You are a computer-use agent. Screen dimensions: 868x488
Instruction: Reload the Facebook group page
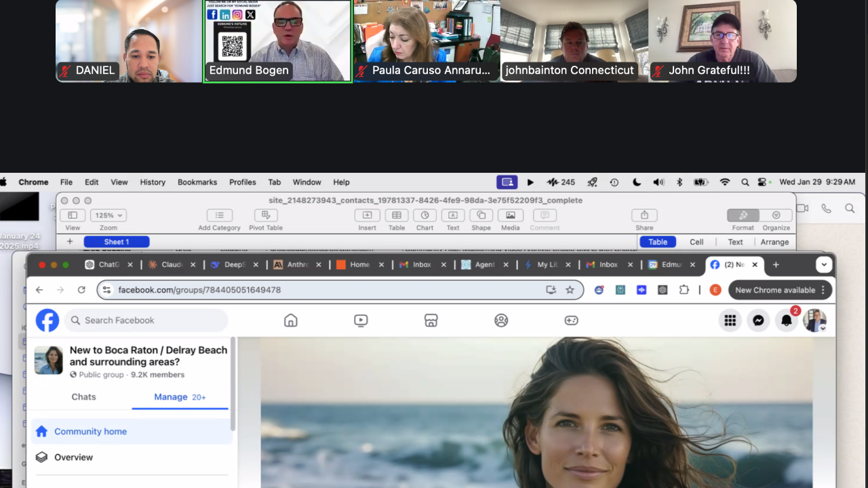coord(81,290)
